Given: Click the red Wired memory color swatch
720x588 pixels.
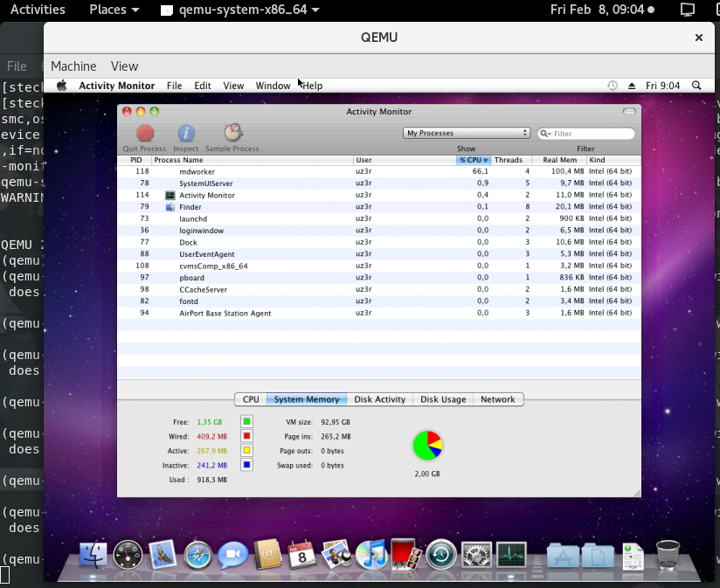Looking at the screenshot, I should 246,436.
